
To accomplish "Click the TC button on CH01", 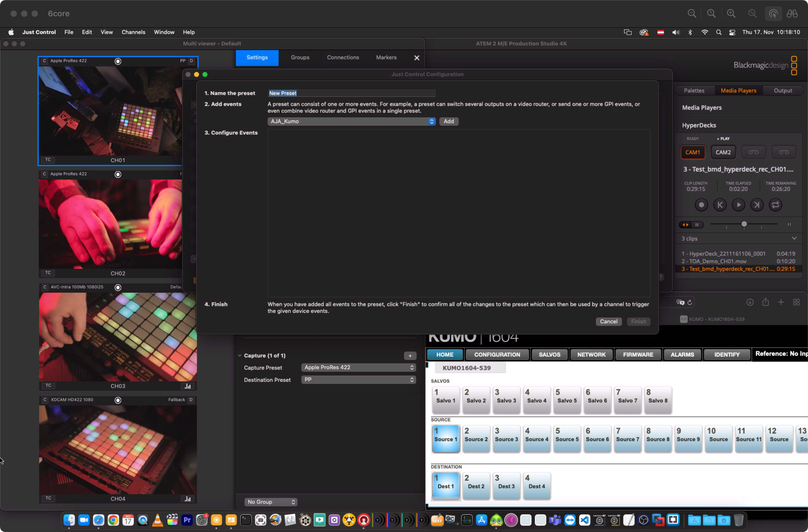I will [x=48, y=160].
